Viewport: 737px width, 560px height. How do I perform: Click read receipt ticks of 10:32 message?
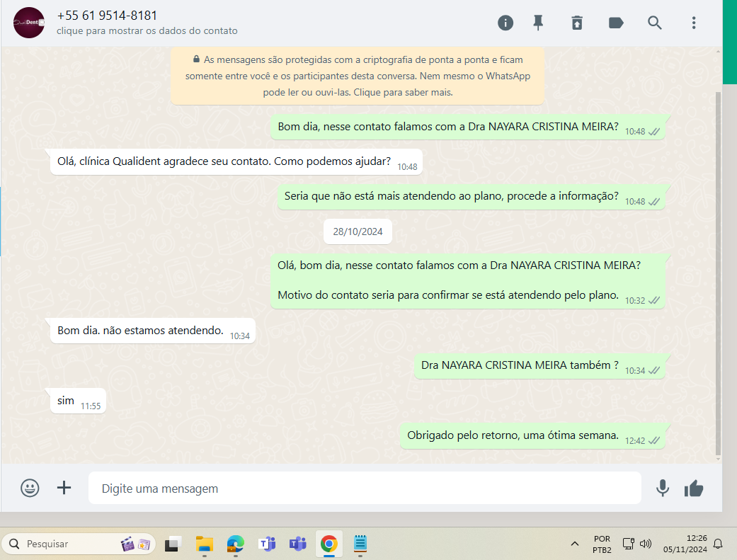click(654, 300)
